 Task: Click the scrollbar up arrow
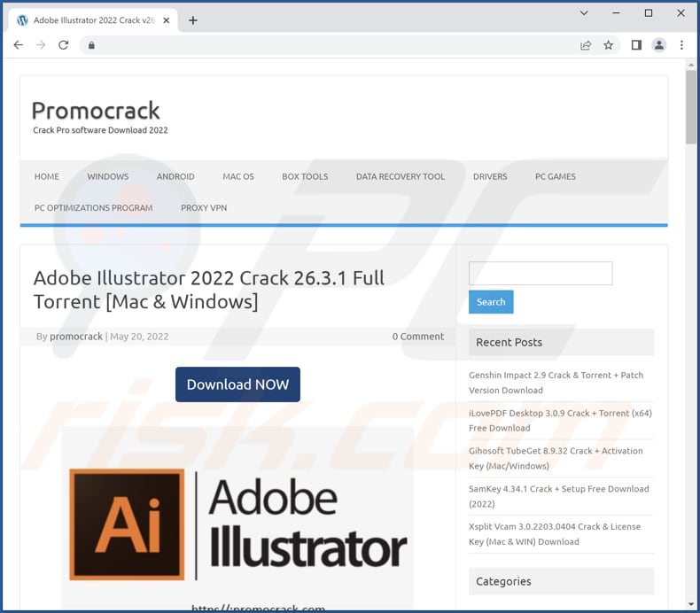[691, 66]
